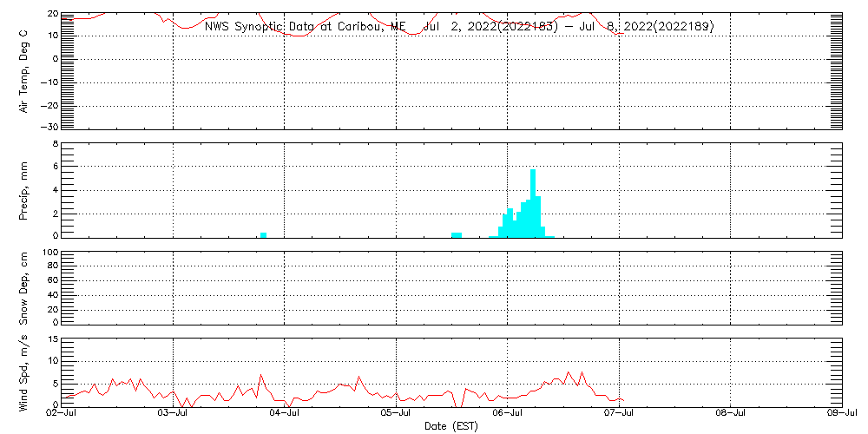Screen dimensions: 868x434
Task: Click the chart title 'NWS Synoptic Data at Caribou, ME'
Action: pos(305,27)
